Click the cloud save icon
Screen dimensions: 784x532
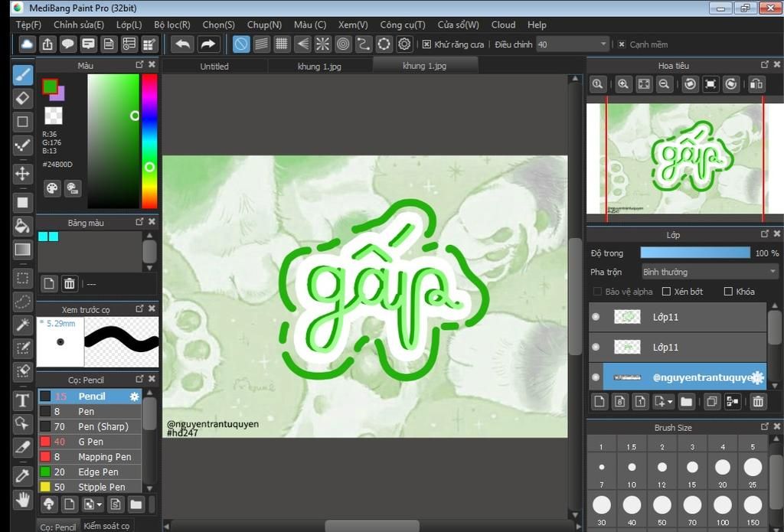click(x=27, y=44)
